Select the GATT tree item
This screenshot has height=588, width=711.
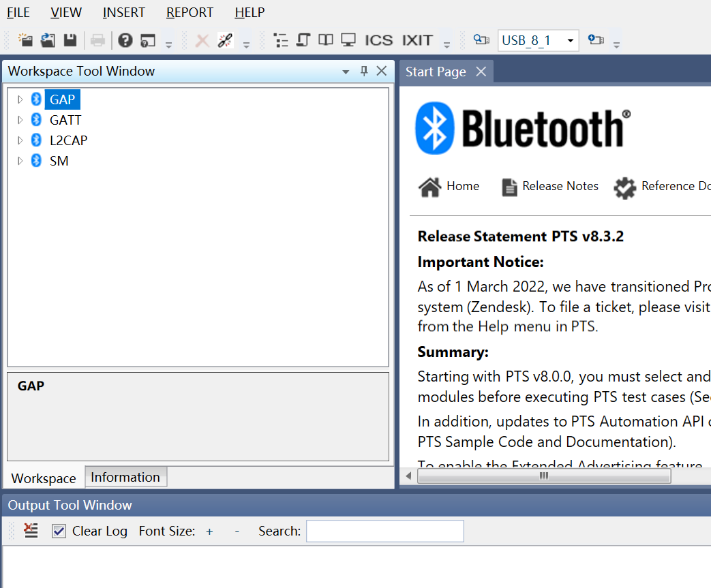(x=65, y=120)
